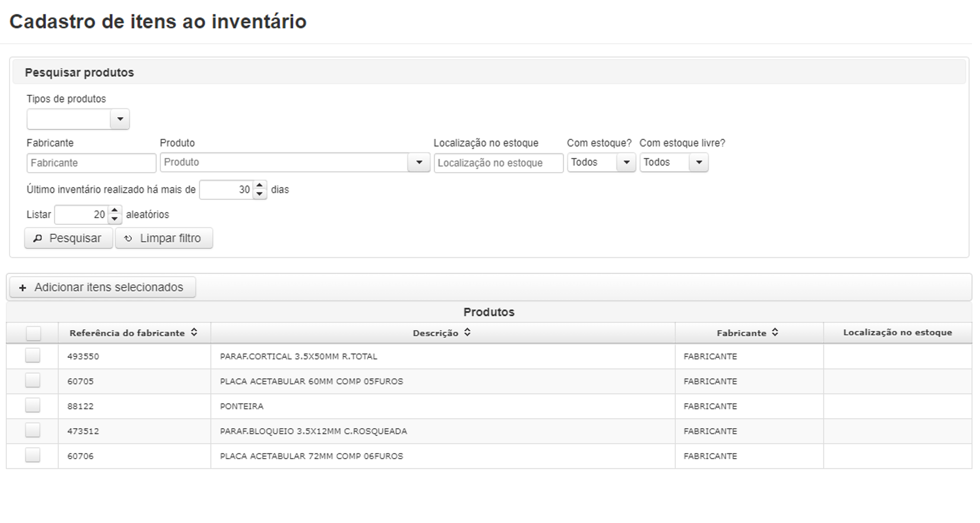980x523 pixels.
Task: Select the PONTEIRA row checkbox
Action: click(33, 406)
